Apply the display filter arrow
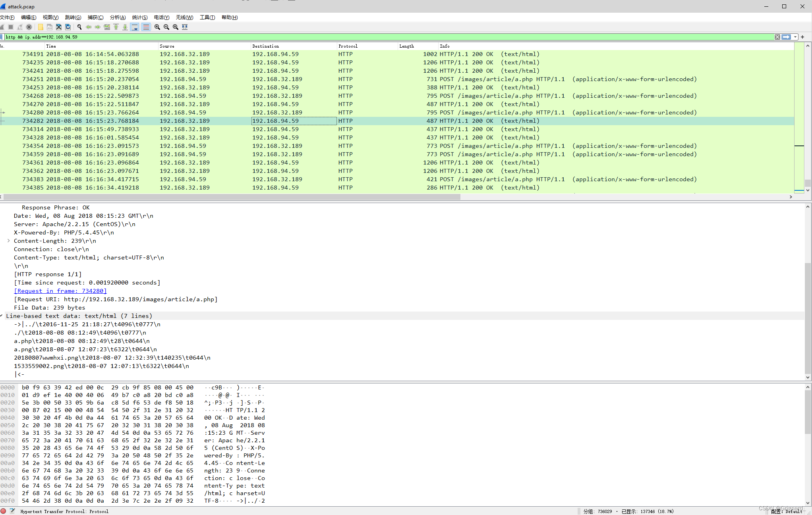The image size is (812, 515). 786,37
